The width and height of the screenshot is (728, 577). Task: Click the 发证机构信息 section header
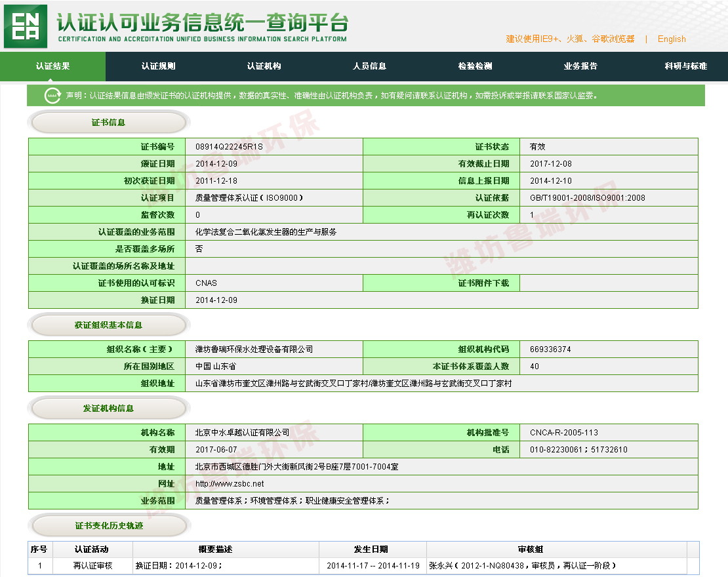click(x=109, y=408)
